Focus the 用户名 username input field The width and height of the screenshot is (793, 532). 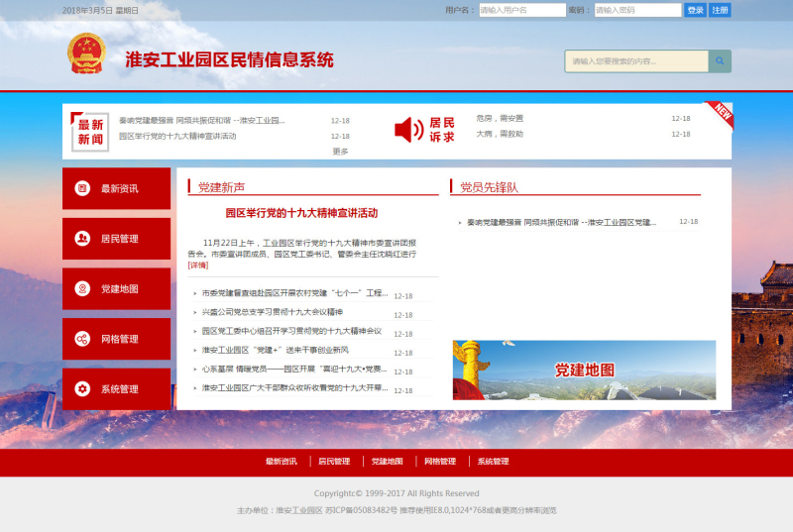[x=509, y=10]
